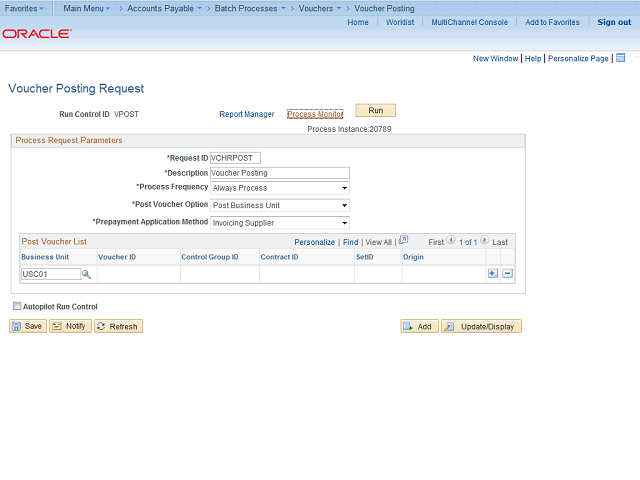
Task: Click Process Instance:20789 text
Action: click(x=349, y=129)
